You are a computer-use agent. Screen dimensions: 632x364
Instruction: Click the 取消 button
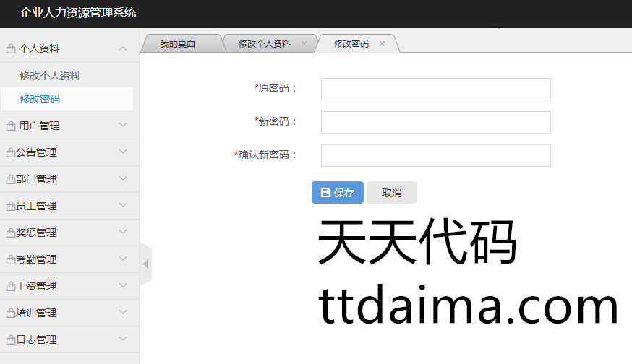[x=391, y=193]
